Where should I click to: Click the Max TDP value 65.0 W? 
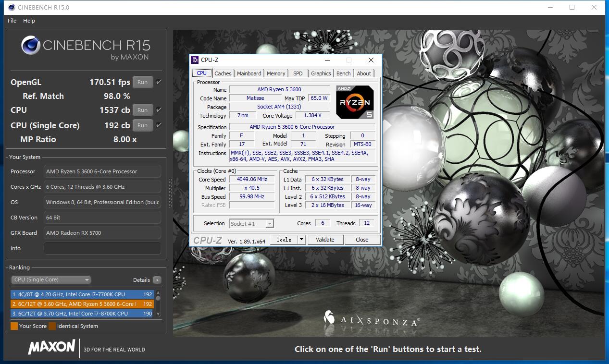[x=319, y=98]
